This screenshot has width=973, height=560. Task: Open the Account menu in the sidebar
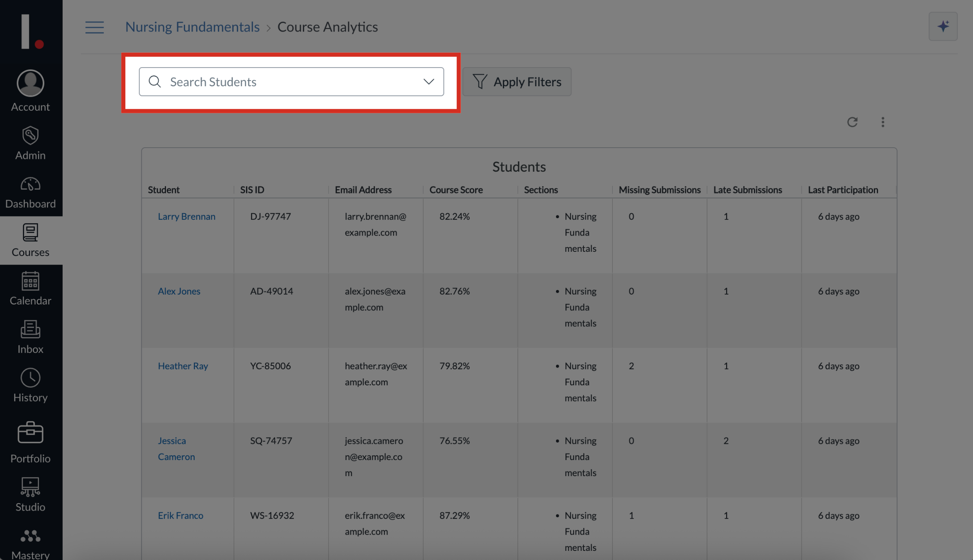pyautogui.click(x=30, y=91)
